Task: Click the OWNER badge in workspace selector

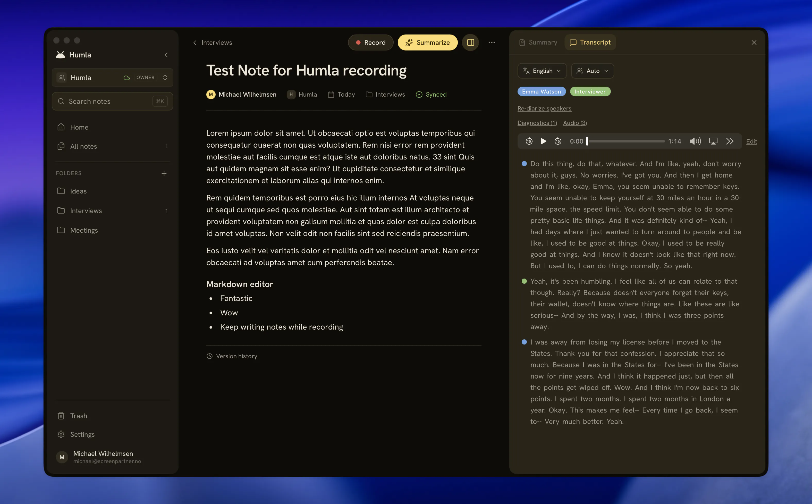Action: coord(145,77)
